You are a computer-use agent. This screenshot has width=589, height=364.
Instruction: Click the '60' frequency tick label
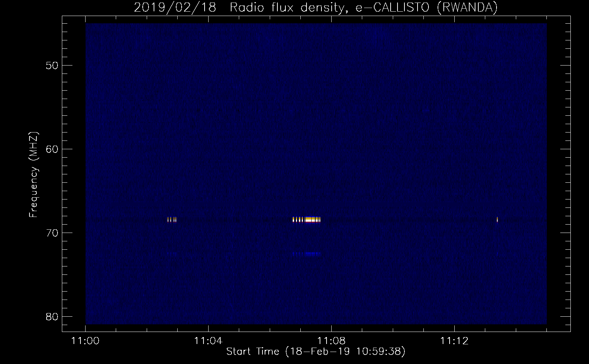52,149
